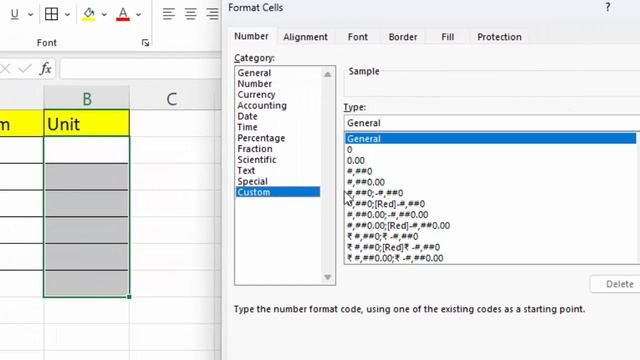
Task: Align text right in the ribbon
Action: (212, 14)
